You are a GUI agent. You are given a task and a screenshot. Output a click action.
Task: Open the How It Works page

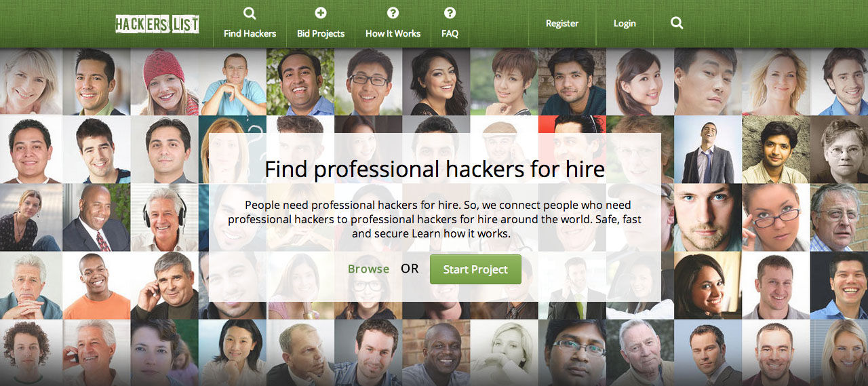point(393,33)
